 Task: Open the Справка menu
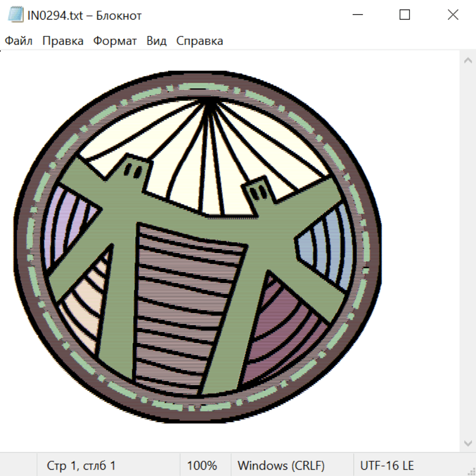click(199, 41)
